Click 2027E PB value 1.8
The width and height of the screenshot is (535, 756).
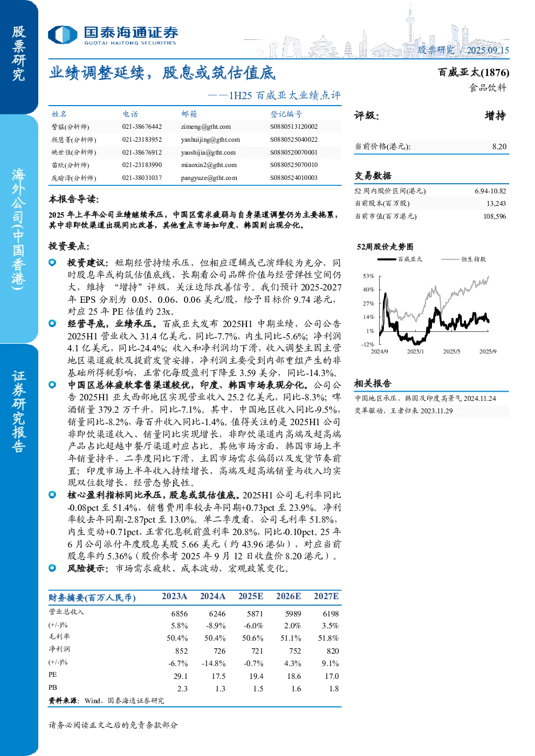click(x=334, y=689)
